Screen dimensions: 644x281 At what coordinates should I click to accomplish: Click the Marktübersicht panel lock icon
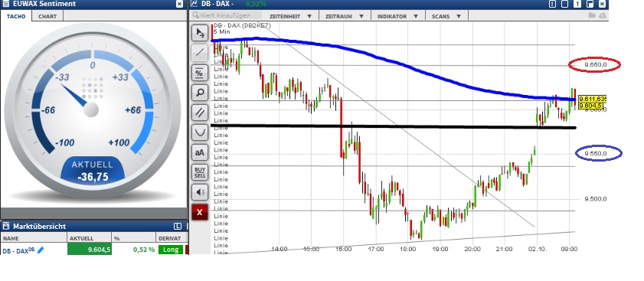[x=6, y=227]
